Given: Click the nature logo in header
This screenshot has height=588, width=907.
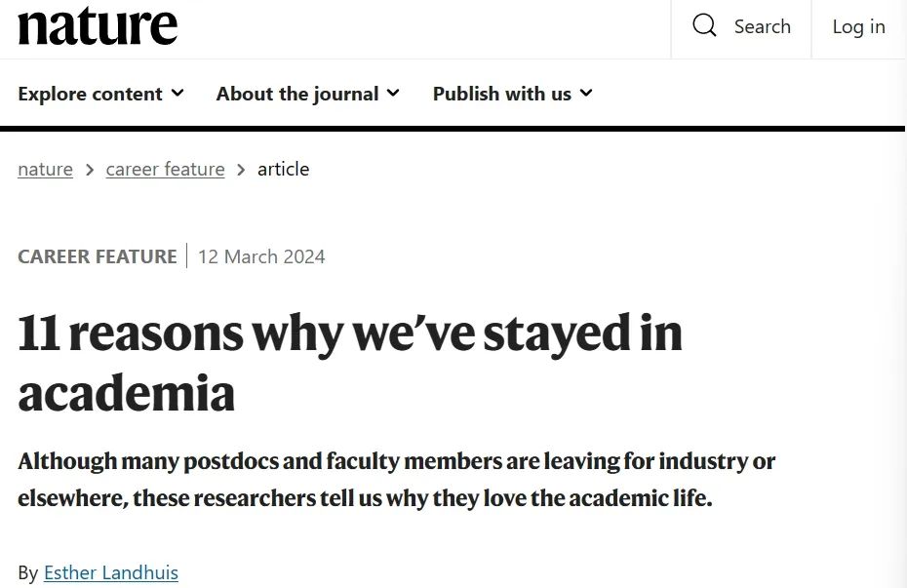Looking at the screenshot, I should click(x=98, y=26).
